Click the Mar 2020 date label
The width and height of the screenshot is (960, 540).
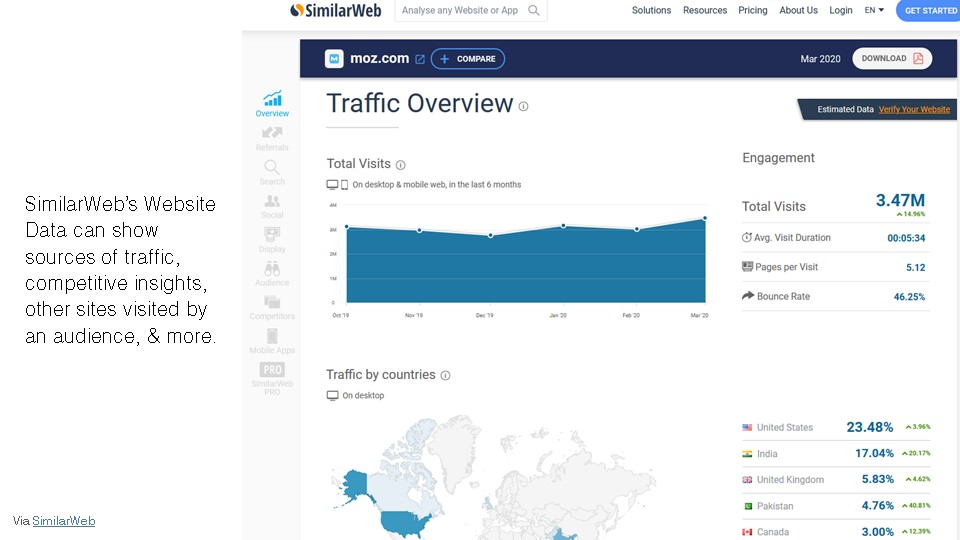coord(820,59)
